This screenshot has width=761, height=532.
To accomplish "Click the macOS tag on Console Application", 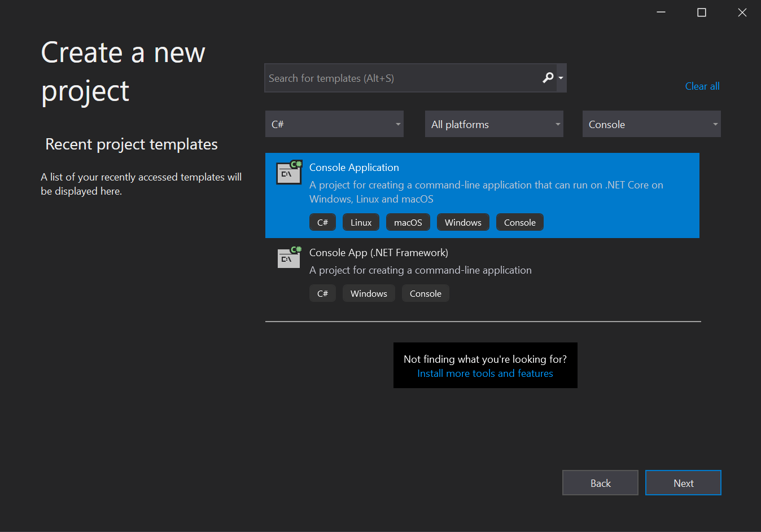I will pyautogui.click(x=408, y=222).
